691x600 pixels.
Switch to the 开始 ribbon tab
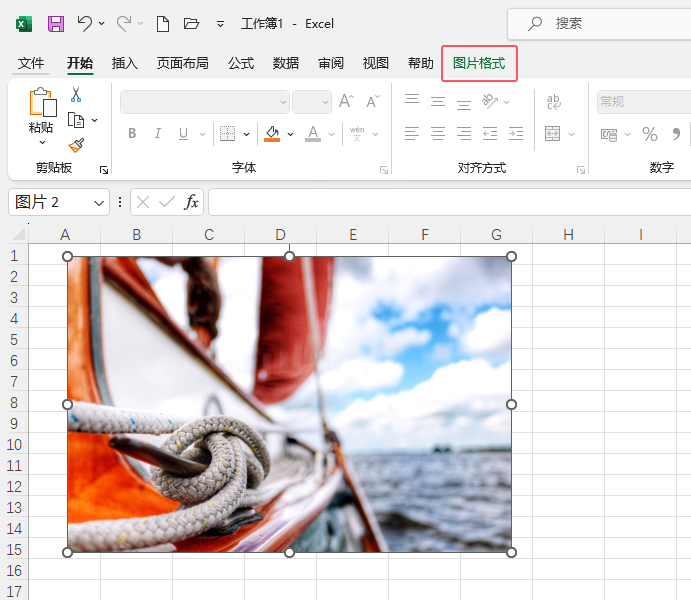(x=80, y=63)
